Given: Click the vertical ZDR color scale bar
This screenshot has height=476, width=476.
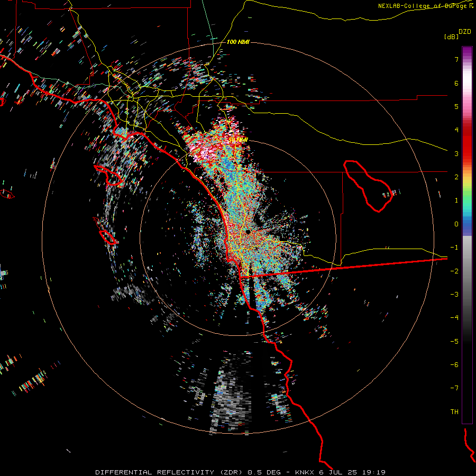Looking at the screenshot, I should point(467,235).
